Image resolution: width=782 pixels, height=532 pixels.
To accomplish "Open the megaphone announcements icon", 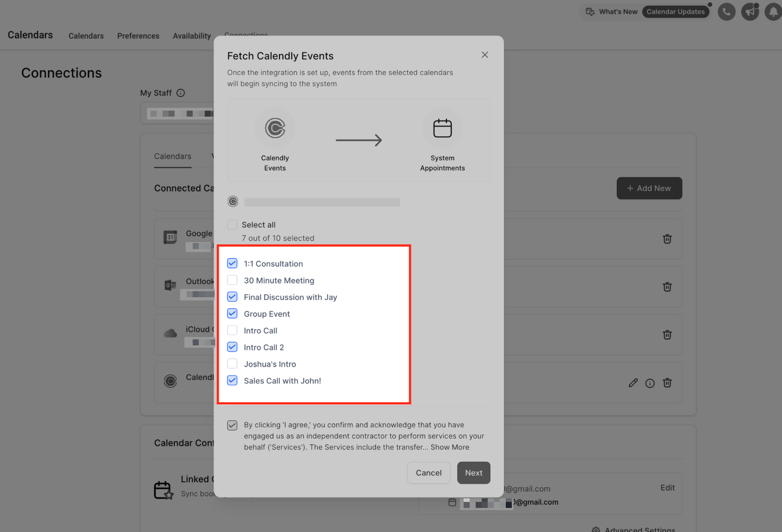I will [750, 12].
